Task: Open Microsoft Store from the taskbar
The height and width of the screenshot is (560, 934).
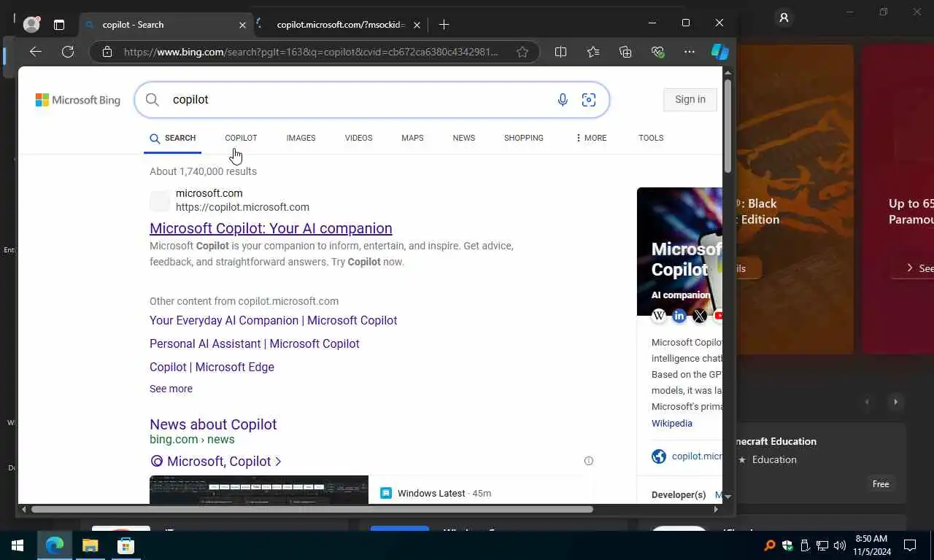Action: (126, 545)
